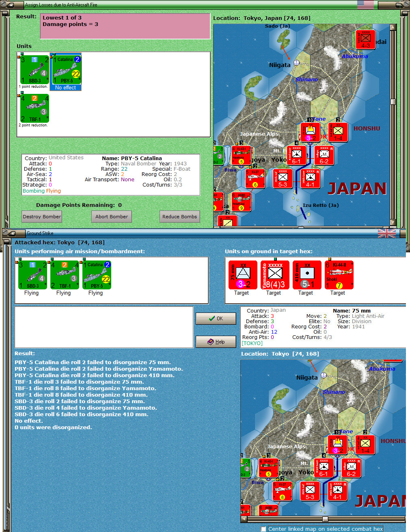Viewport: 410px width, 532px height.
Task: Select flying SBD-3 in Ground Strike mission units
Action: pos(32,275)
